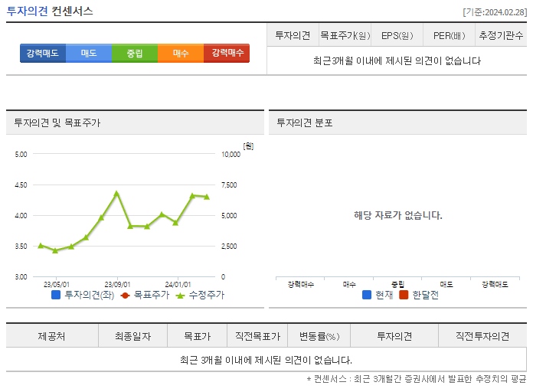Click the 수정주가 legend text
533x392 pixels.
click(x=207, y=295)
